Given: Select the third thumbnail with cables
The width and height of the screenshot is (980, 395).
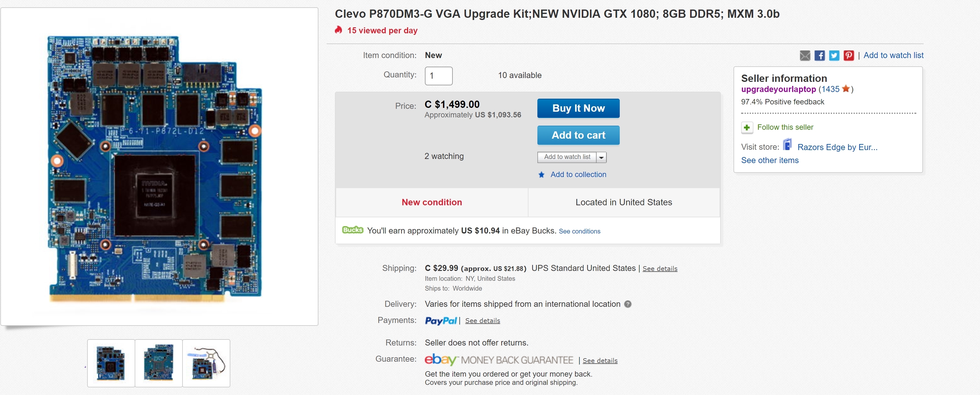Looking at the screenshot, I should point(206,363).
